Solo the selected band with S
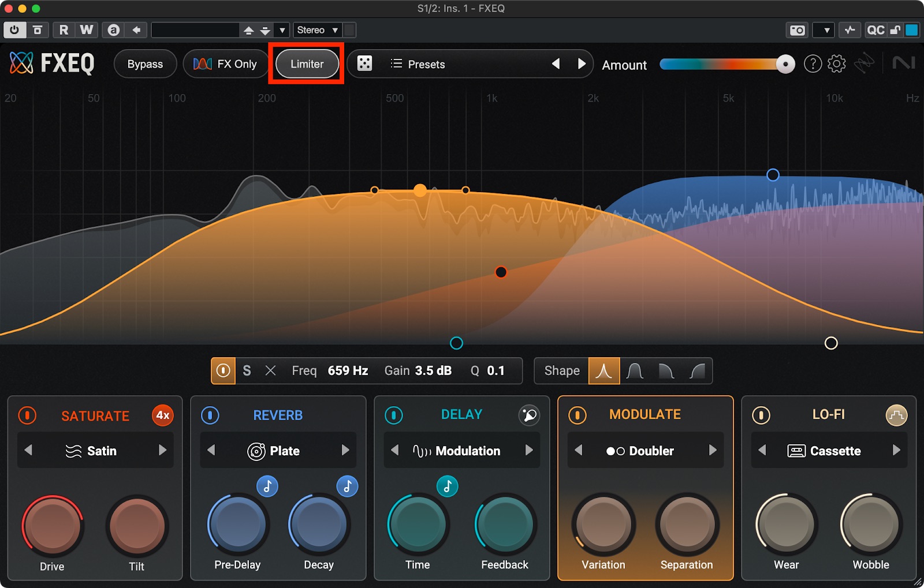This screenshot has width=924, height=588. (x=247, y=370)
